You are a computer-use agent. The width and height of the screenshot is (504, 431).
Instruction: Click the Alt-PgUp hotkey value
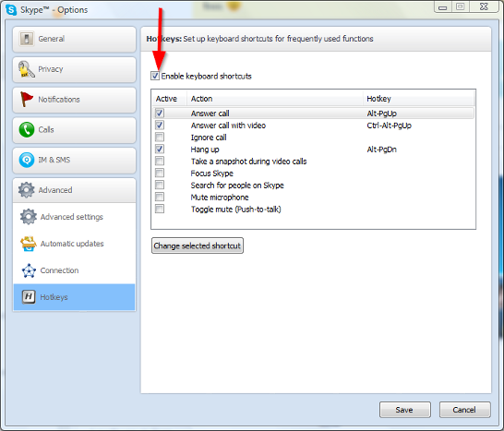coord(382,114)
